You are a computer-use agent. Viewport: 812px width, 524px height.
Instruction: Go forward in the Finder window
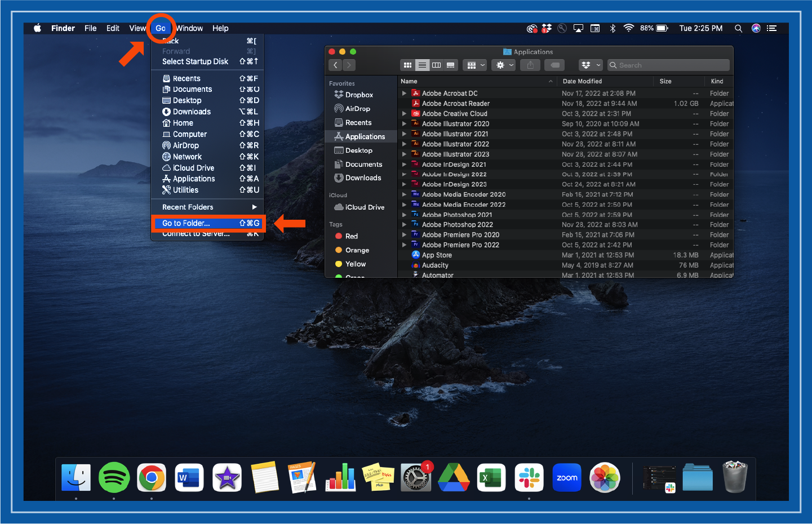[x=349, y=65]
